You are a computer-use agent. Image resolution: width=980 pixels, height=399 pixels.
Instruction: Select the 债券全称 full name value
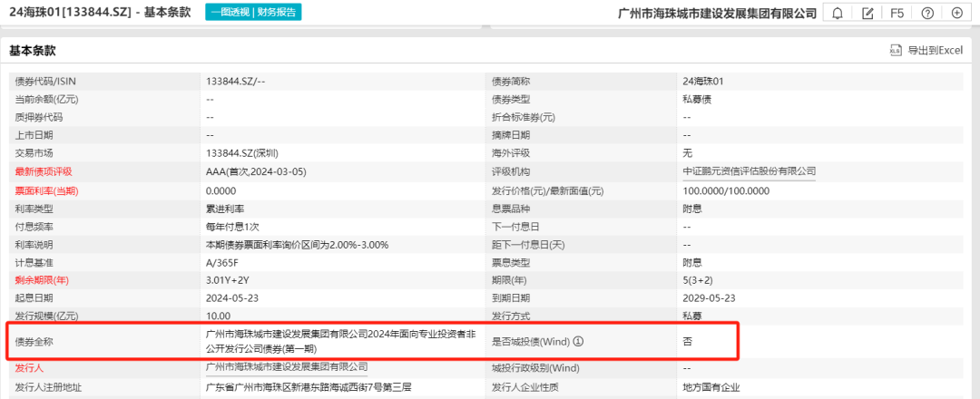click(x=342, y=342)
